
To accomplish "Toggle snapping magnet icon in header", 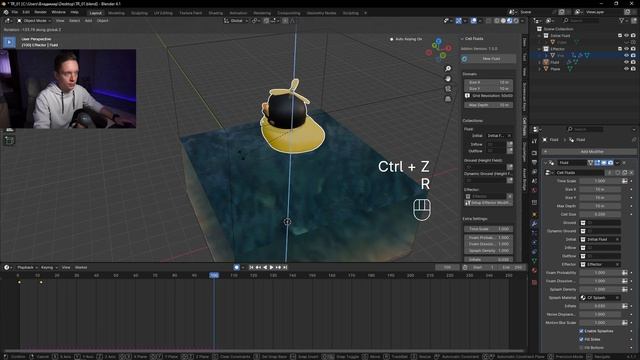I will point(266,20).
